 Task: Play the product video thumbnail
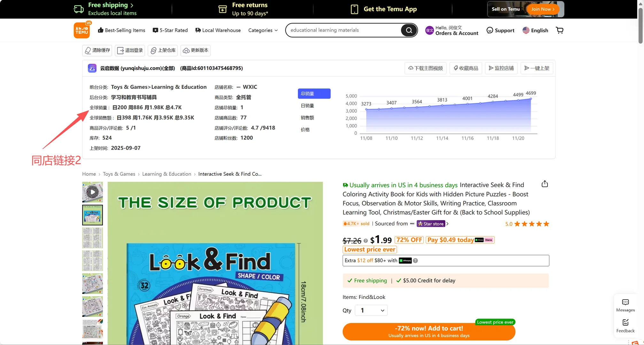[92, 192]
